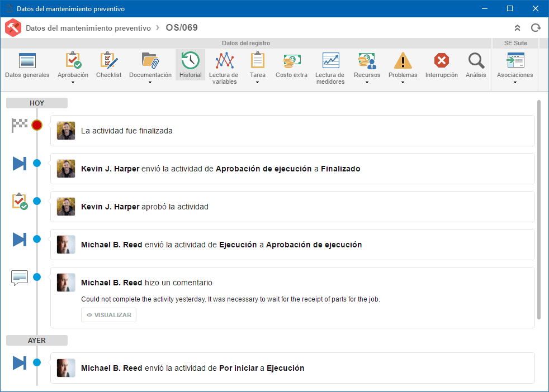
Task: Click the vertical scrollbar of the history list
Action: click(539, 210)
